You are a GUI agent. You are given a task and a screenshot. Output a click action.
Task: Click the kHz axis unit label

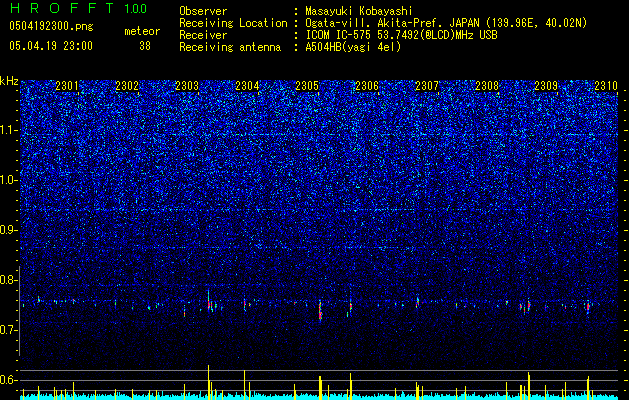(x=9, y=81)
